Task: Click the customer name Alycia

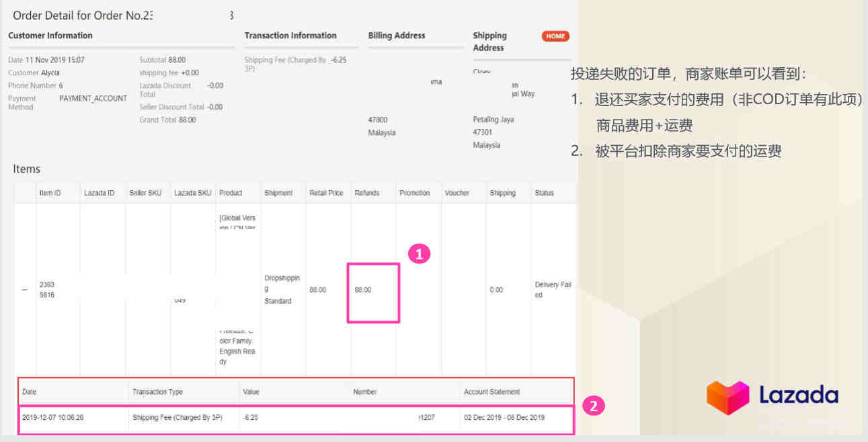Action: click(50, 73)
